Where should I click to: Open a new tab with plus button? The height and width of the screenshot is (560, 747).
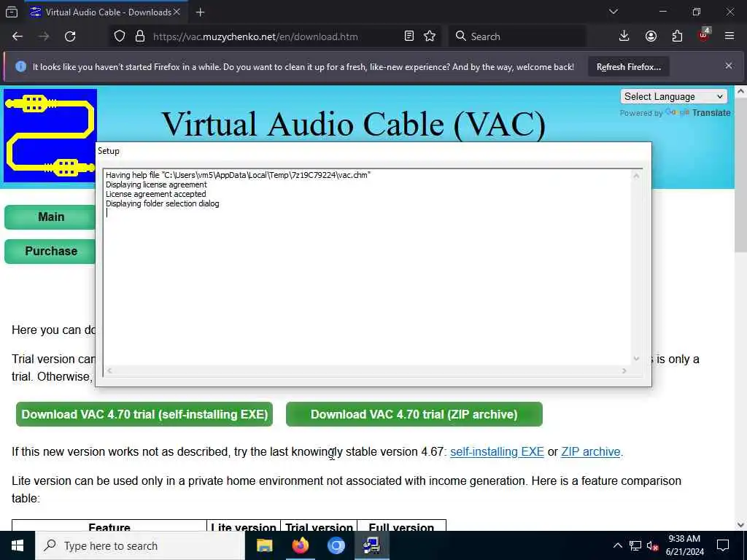pyautogui.click(x=200, y=12)
